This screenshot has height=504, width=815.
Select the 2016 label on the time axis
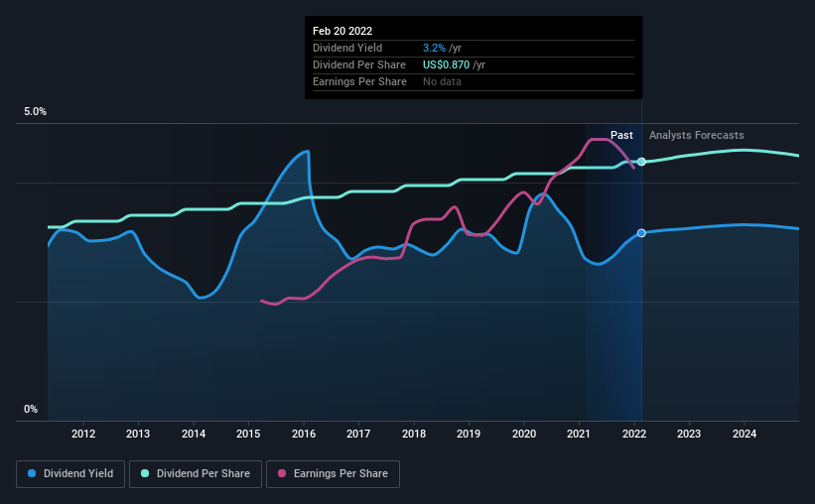[304, 434]
